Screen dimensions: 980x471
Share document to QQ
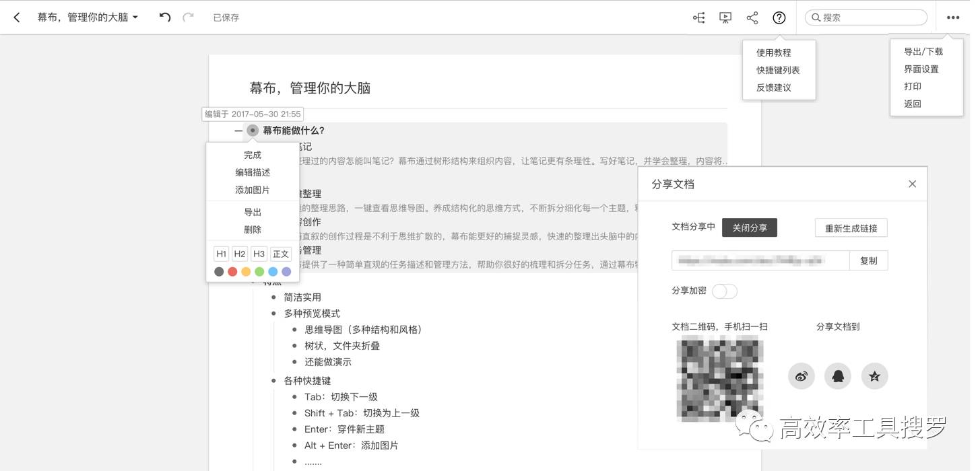point(838,376)
